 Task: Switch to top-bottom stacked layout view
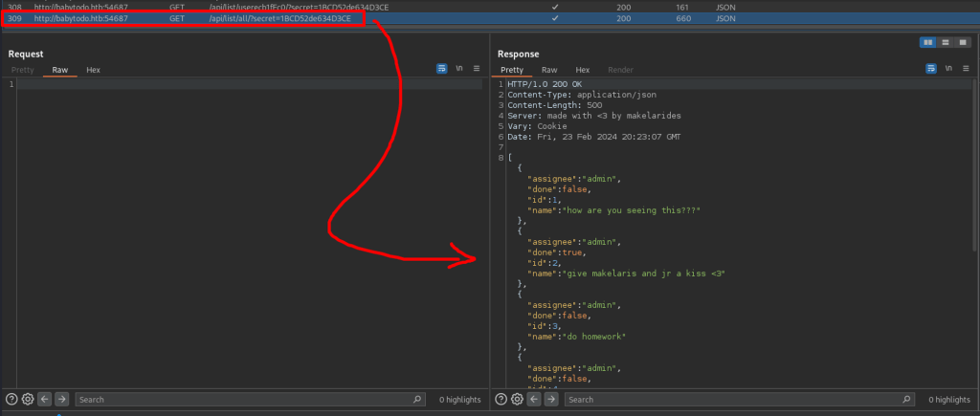[x=945, y=42]
